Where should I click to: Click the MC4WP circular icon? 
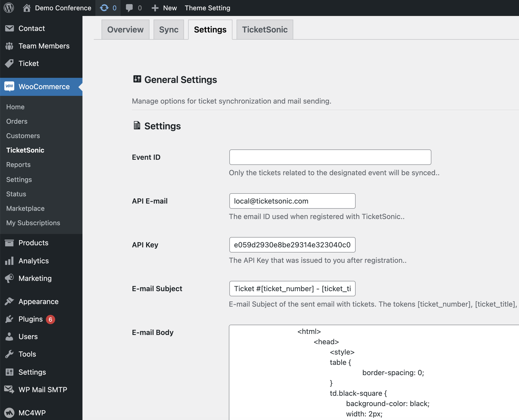click(x=10, y=413)
